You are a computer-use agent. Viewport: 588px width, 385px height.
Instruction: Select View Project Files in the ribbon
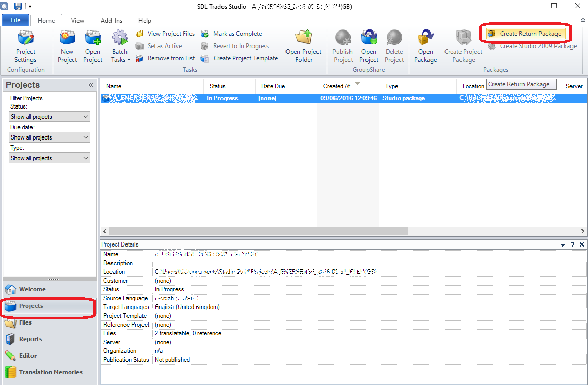click(165, 34)
